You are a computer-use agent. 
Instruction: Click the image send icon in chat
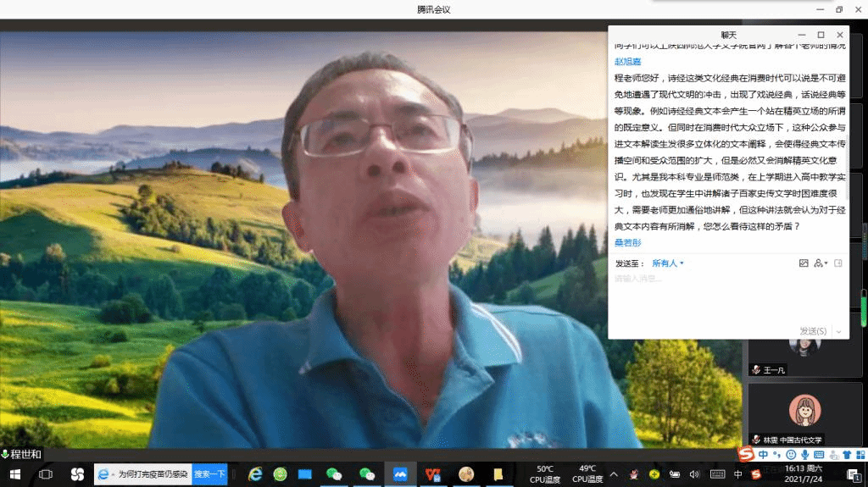804,263
